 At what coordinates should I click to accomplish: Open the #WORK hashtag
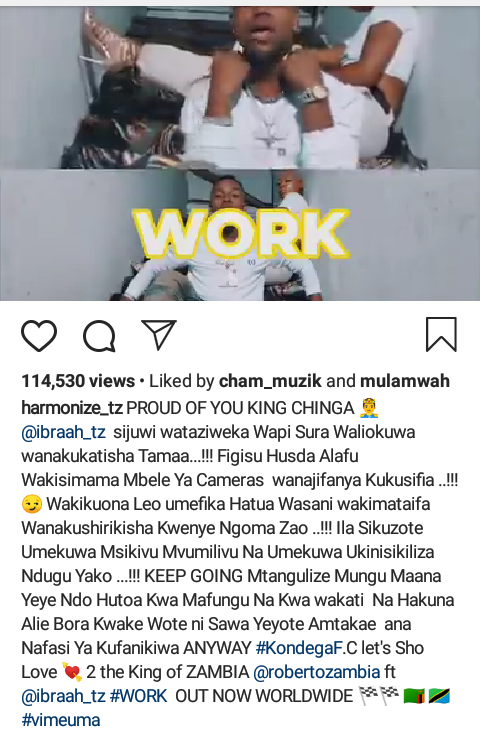138,696
